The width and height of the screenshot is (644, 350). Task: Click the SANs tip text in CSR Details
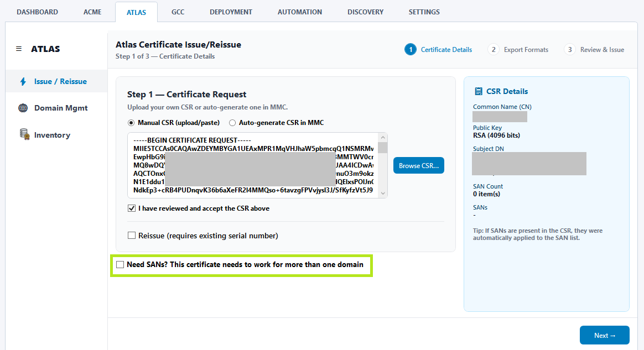(538, 234)
